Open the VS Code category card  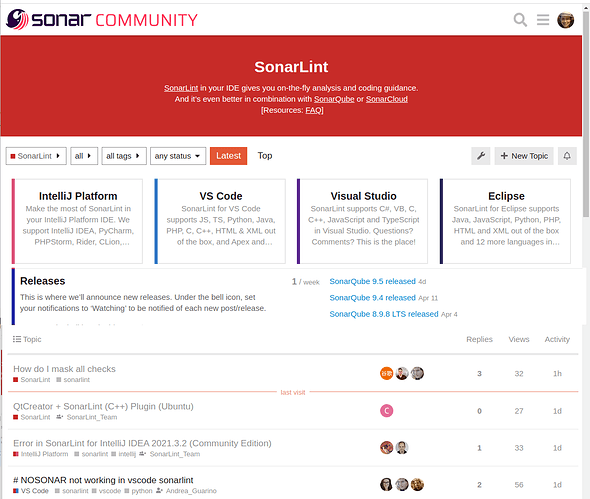(220, 221)
